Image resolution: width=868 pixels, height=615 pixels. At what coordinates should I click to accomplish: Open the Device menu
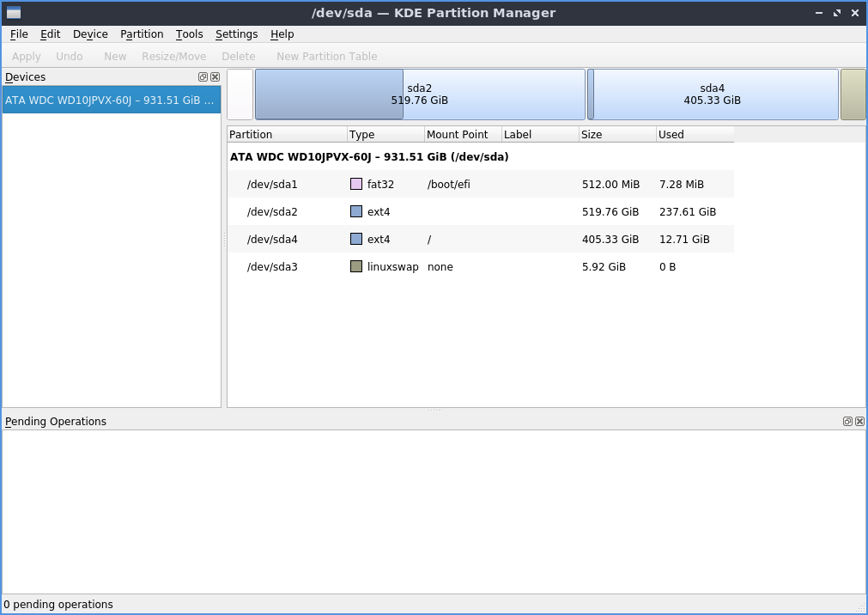[x=90, y=34]
